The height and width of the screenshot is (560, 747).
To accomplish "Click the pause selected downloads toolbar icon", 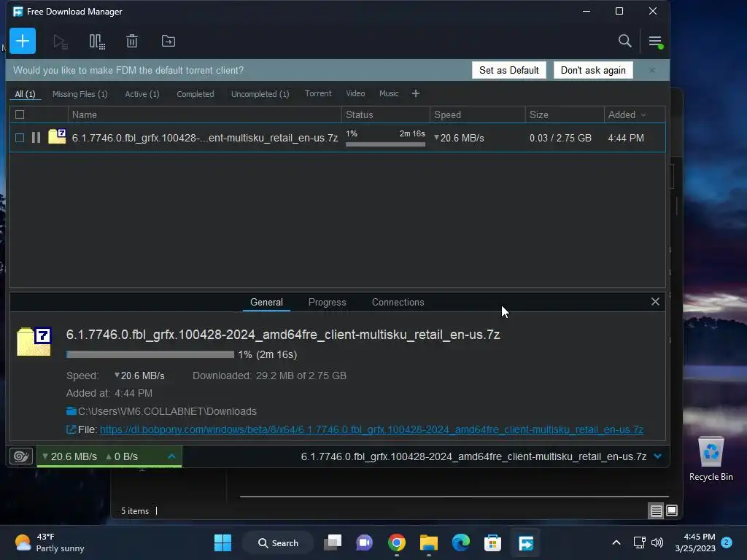I will (97, 42).
